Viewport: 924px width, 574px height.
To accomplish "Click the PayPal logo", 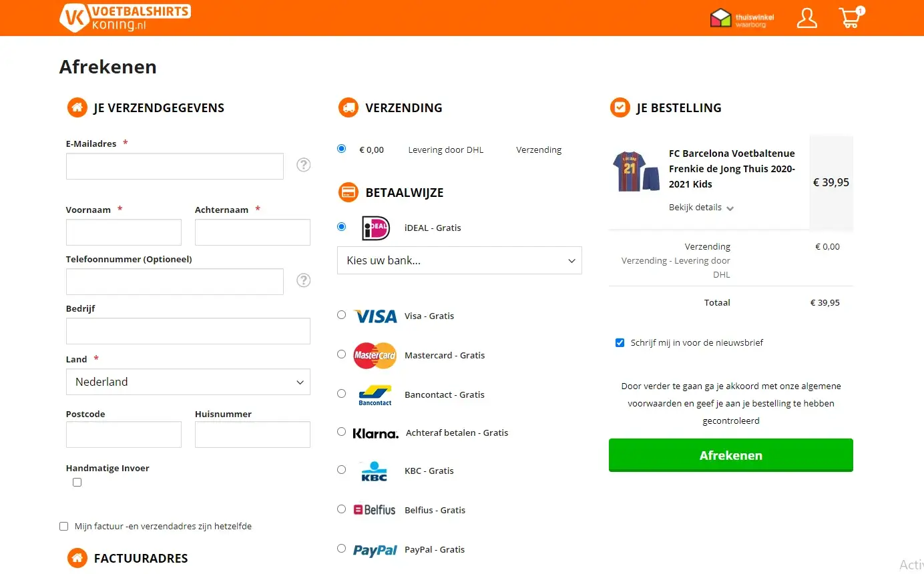I will [375, 549].
